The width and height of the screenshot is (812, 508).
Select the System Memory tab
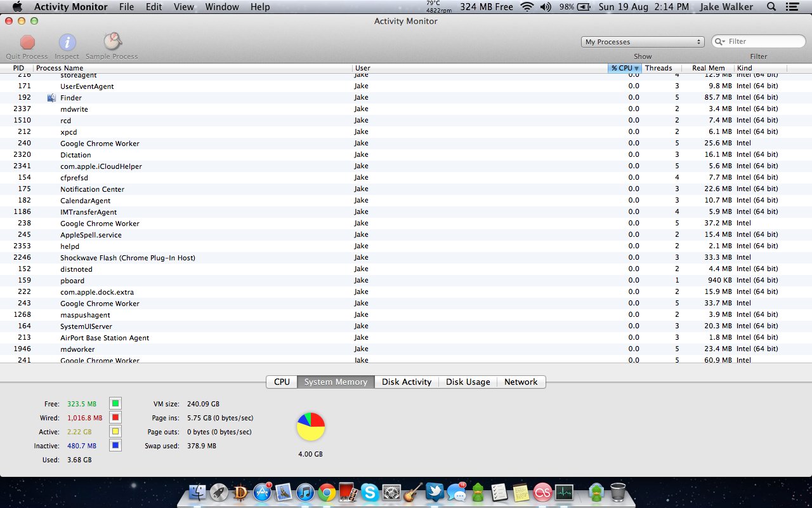(336, 382)
